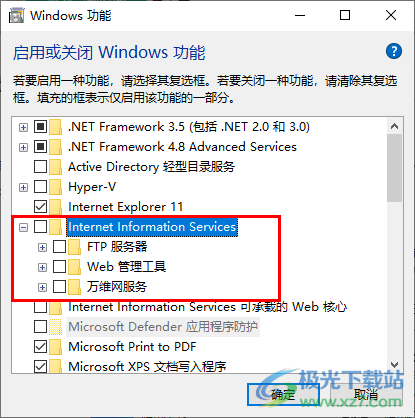
Task: Click the folder icon next to Web 管理工具
Action: (74, 267)
